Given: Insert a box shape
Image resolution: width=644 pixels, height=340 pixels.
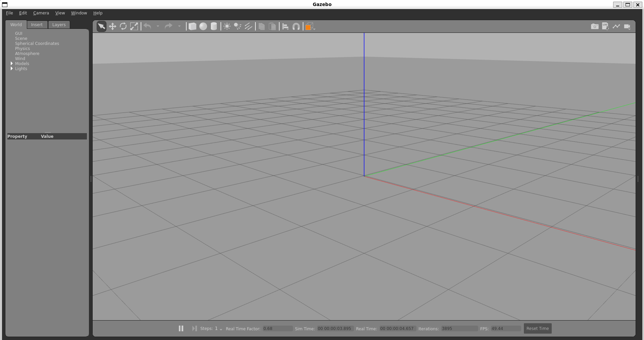Looking at the screenshot, I should (x=192, y=26).
